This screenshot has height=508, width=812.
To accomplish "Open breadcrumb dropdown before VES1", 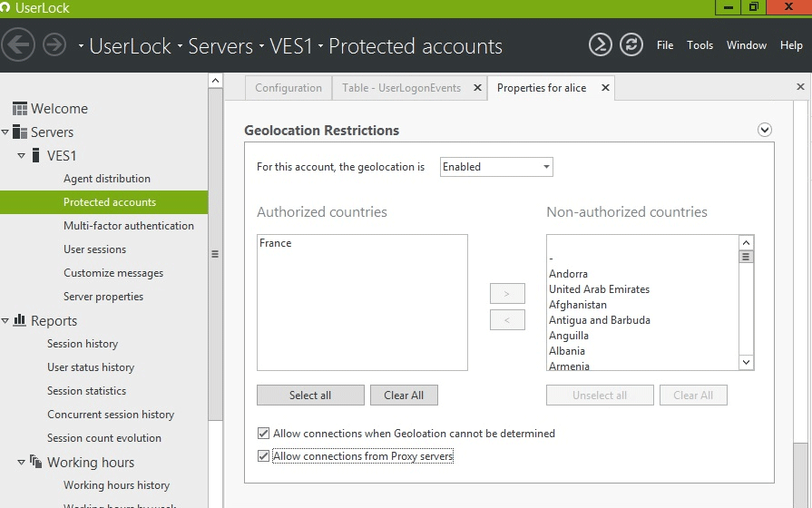I will pos(261,46).
